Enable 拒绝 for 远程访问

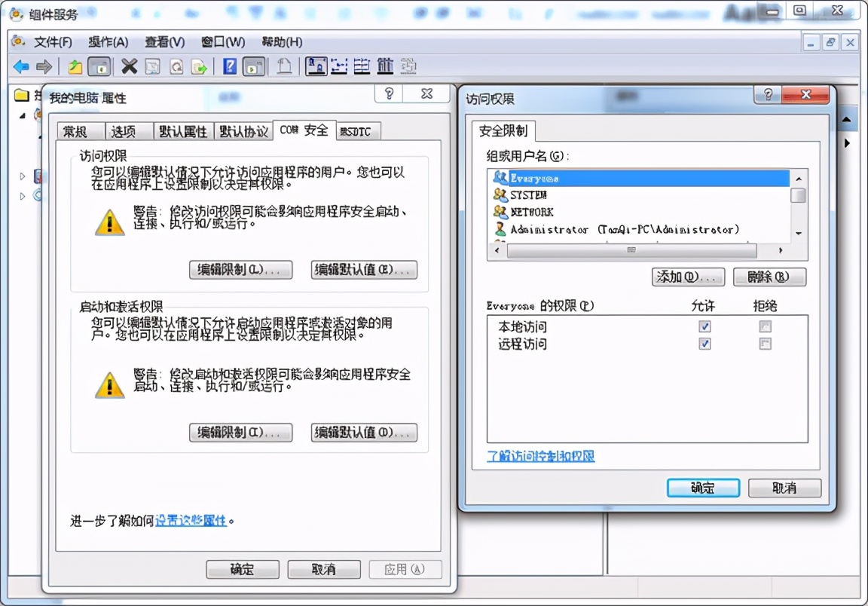(765, 344)
